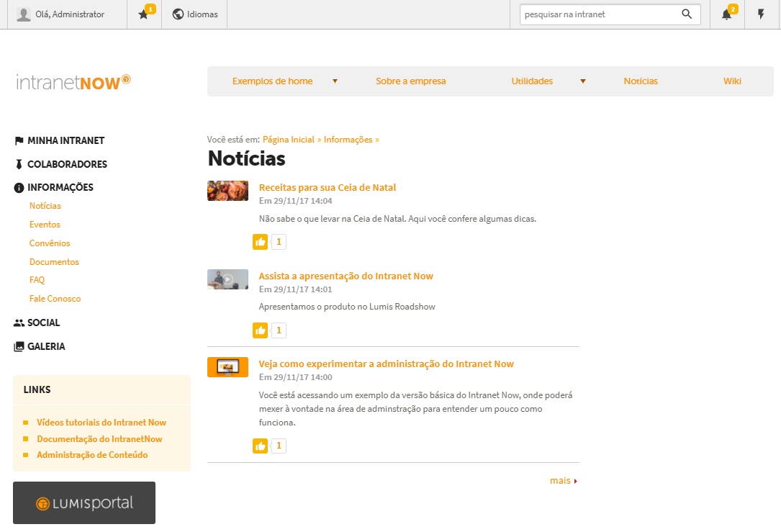Select FAQ in the sidebar

click(37, 280)
